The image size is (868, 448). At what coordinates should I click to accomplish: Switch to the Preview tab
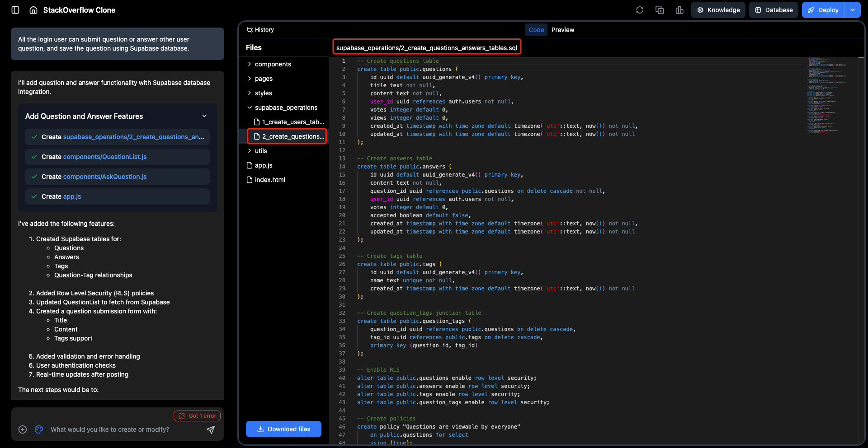click(x=563, y=30)
